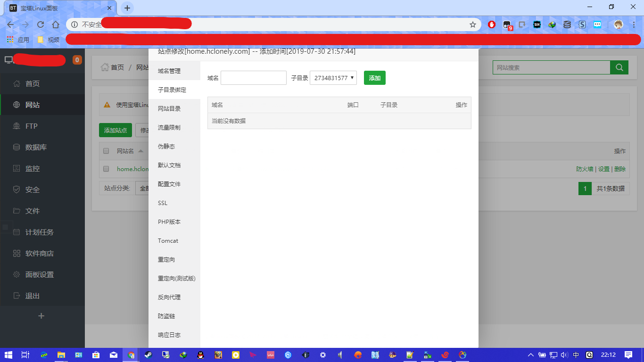
Task: Click the 退出 logout icon in the sidebar
Action: [x=17, y=296]
